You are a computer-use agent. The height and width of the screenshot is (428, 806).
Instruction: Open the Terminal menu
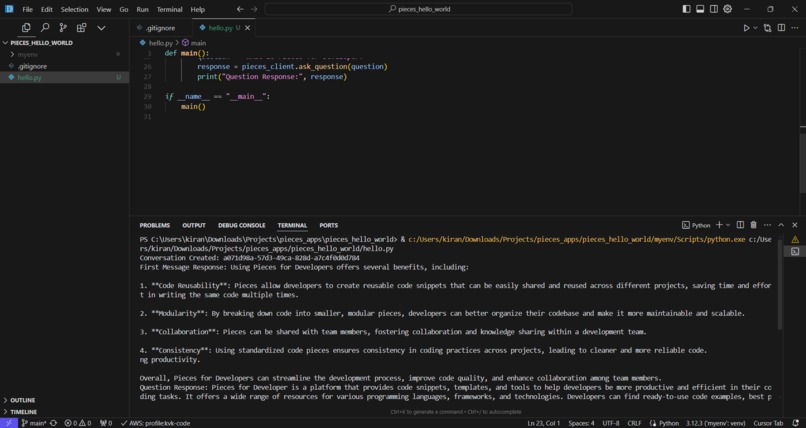tap(170, 9)
